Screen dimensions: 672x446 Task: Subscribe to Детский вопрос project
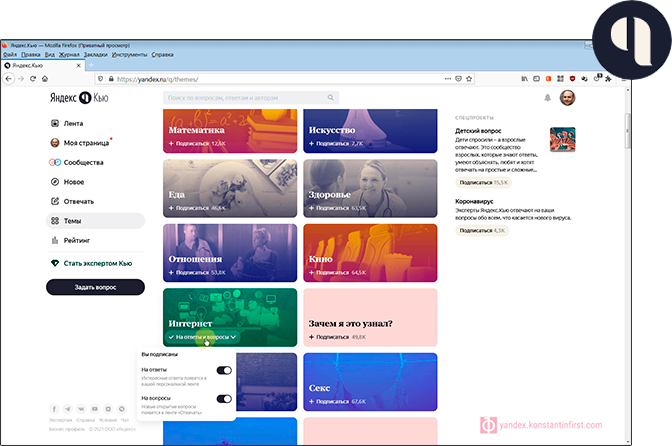point(483,183)
